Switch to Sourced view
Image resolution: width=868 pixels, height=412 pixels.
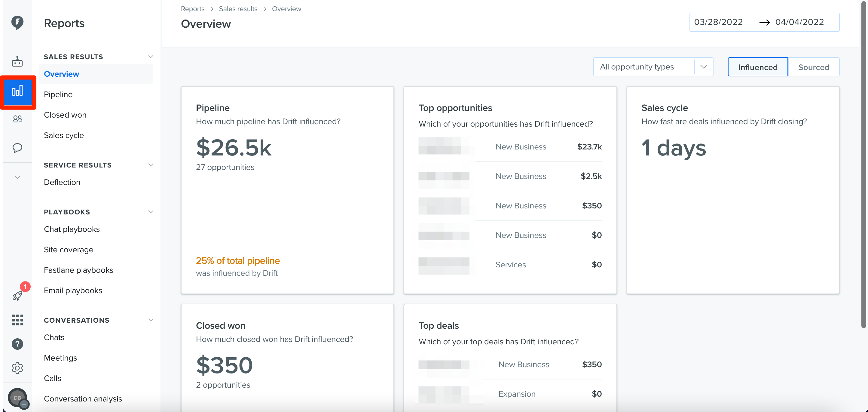[x=813, y=67]
